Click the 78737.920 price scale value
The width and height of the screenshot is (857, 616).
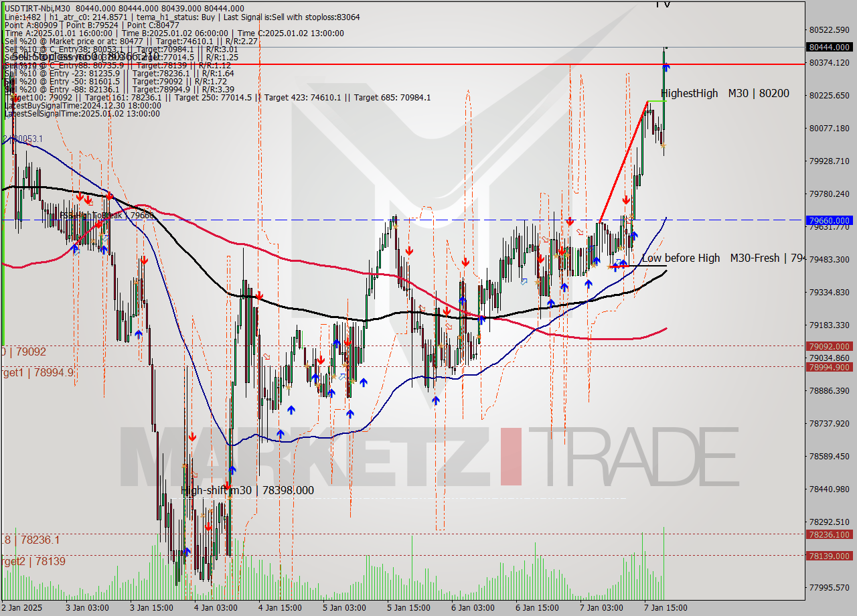click(x=829, y=424)
